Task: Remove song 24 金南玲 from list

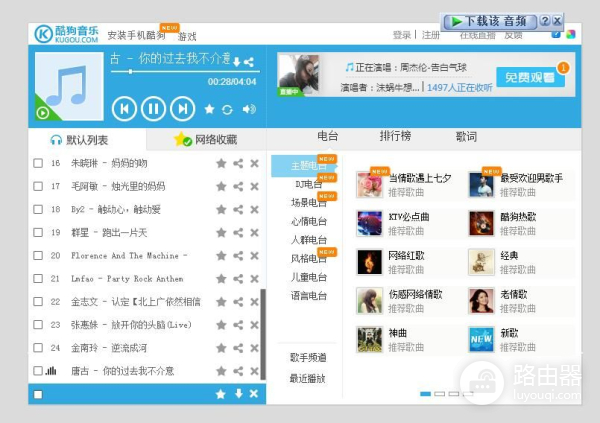Action: pyautogui.click(x=254, y=348)
